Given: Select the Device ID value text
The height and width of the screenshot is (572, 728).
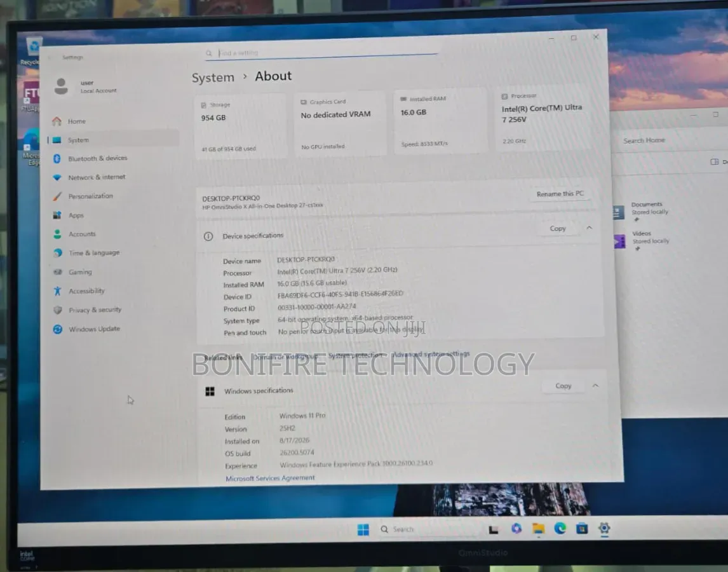Looking at the screenshot, I should [340, 294].
